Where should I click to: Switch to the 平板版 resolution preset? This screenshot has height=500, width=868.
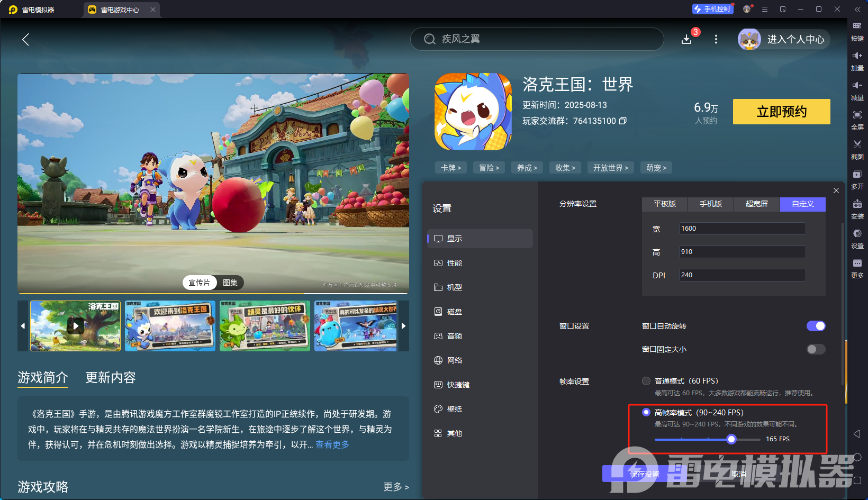tap(664, 204)
